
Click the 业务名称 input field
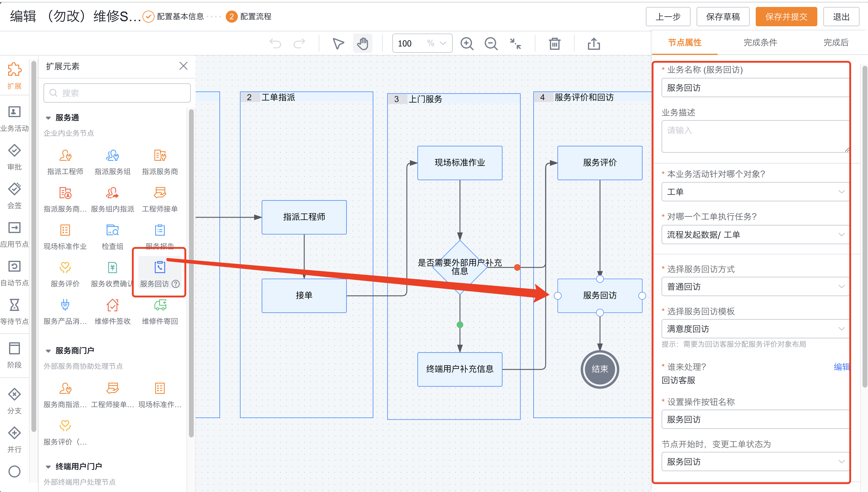(755, 88)
